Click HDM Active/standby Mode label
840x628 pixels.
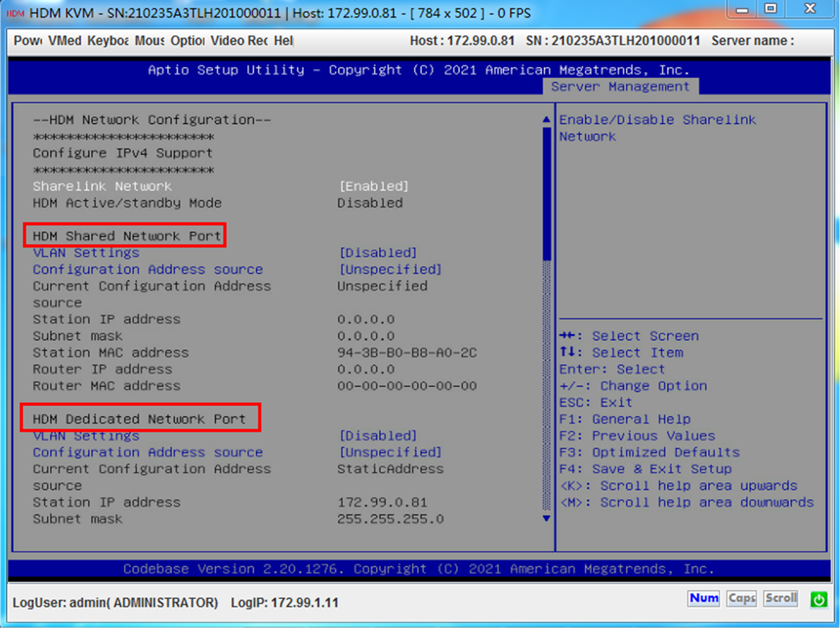(127, 203)
